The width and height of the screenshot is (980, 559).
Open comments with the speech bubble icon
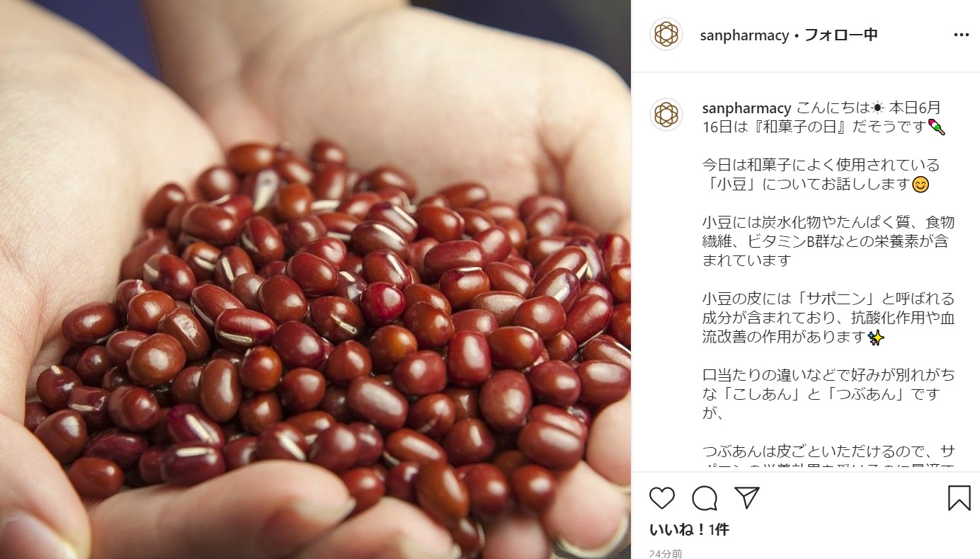[x=705, y=498]
